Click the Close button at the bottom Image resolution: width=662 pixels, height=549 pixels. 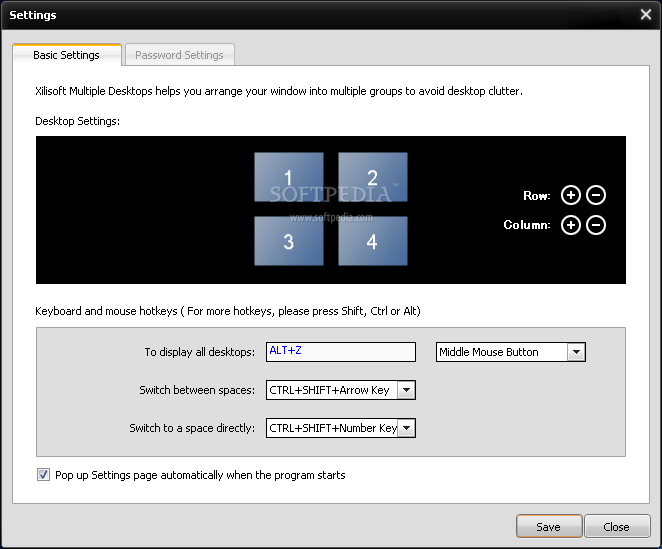(x=617, y=526)
